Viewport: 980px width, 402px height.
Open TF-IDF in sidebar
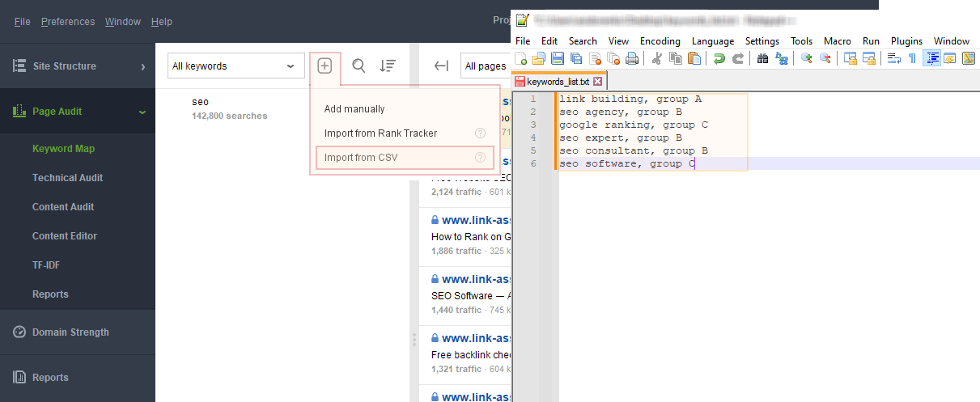46,265
